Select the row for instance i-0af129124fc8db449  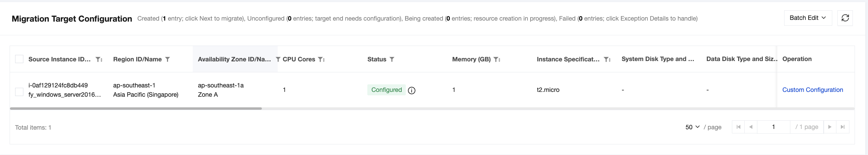[x=19, y=92]
